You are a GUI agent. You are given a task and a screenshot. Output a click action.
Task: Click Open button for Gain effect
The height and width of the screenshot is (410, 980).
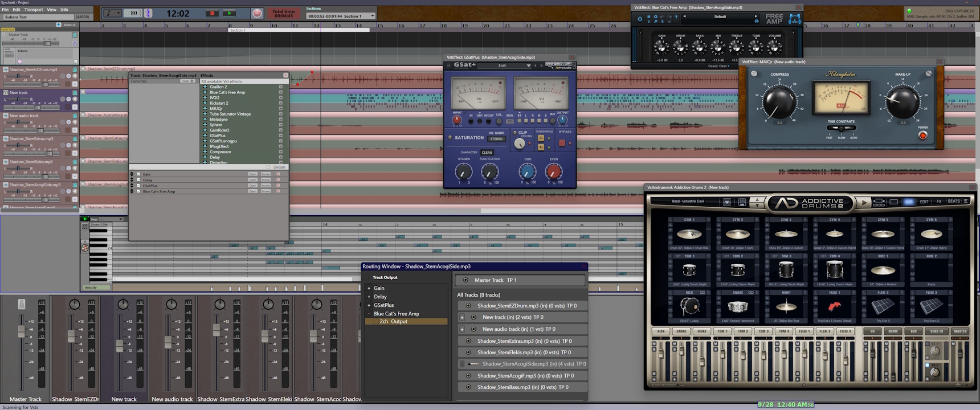253,174
